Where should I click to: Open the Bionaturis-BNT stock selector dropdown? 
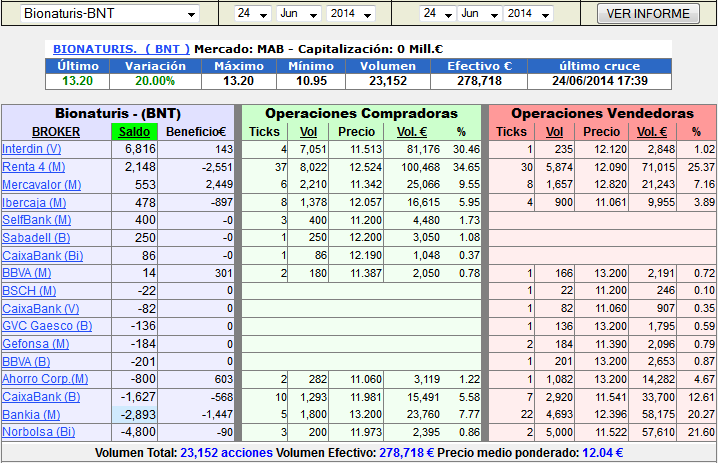point(110,14)
